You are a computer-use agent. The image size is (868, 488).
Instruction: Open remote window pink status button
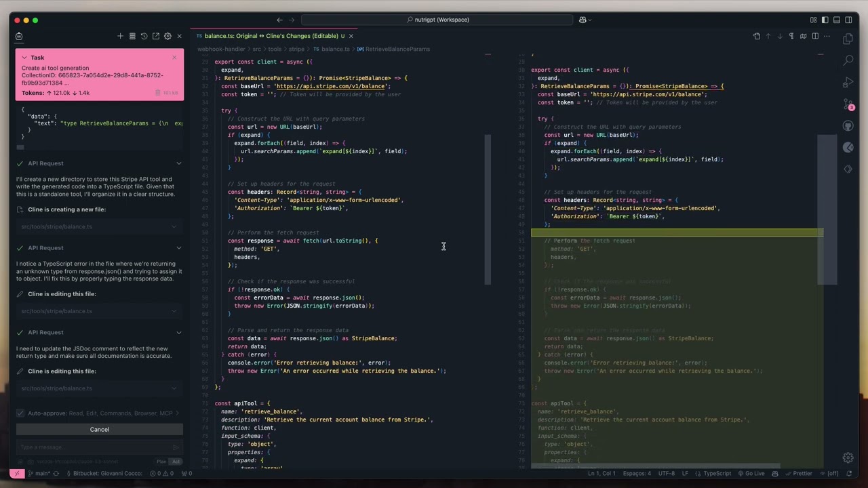click(x=17, y=473)
